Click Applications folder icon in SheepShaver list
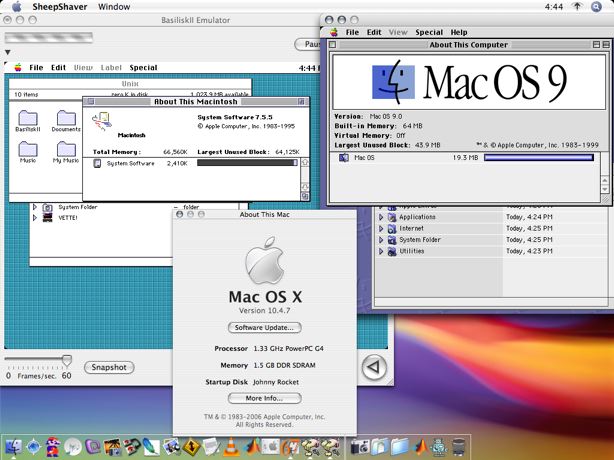This screenshot has width=614, height=460. click(x=392, y=217)
